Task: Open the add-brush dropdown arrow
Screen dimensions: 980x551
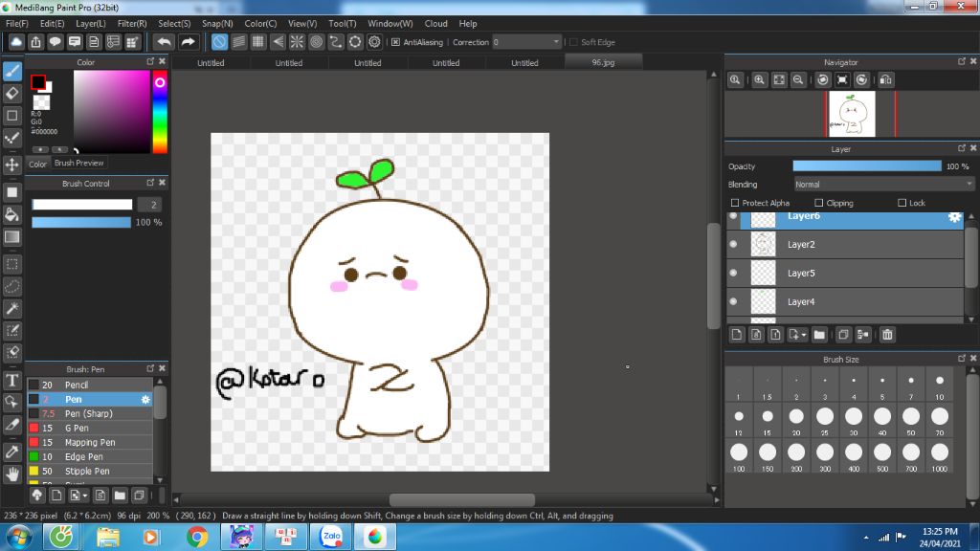Action: [85, 496]
